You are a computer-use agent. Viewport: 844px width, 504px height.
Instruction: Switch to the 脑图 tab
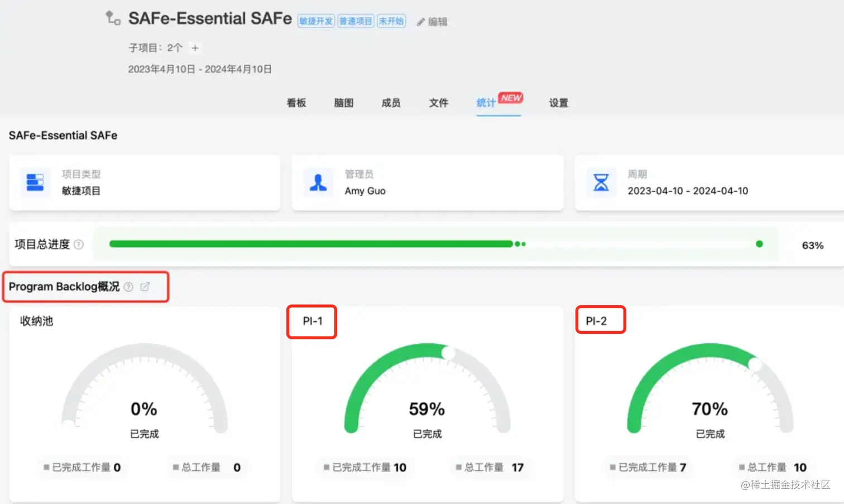click(x=344, y=103)
